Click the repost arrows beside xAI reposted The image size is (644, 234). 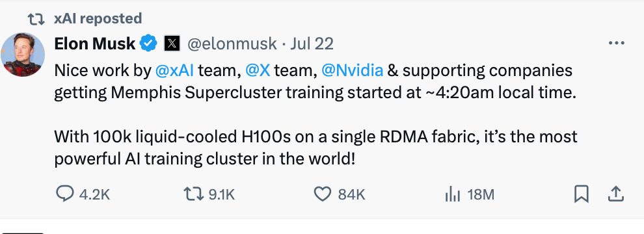tap(36, 19)
